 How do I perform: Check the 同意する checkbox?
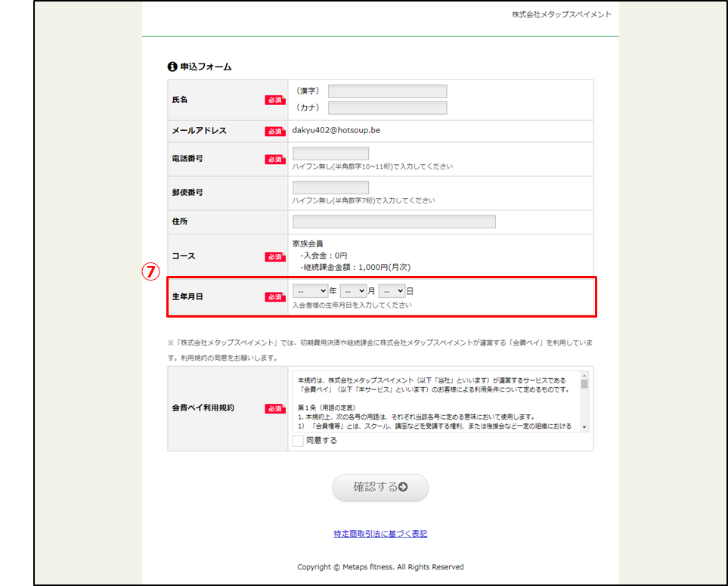[x=298, y=441]
